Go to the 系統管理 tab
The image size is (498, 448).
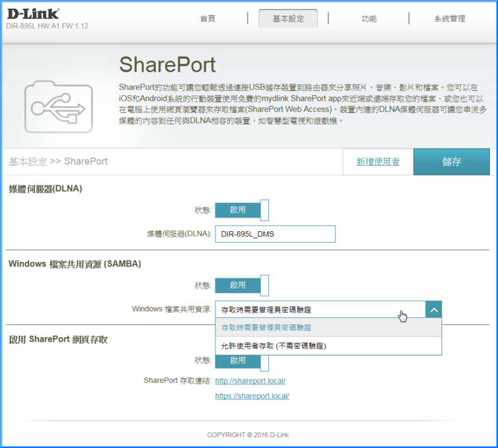point(449,19)
